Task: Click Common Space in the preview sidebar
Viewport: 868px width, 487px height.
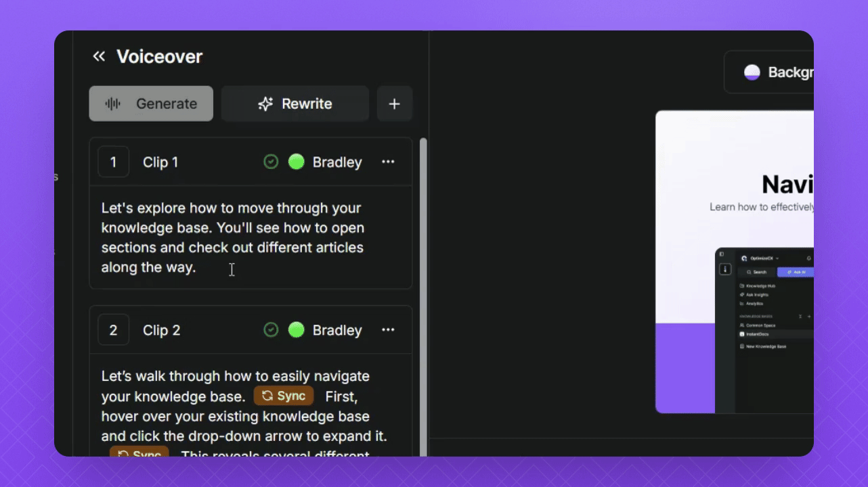Action: pos(757,325)
